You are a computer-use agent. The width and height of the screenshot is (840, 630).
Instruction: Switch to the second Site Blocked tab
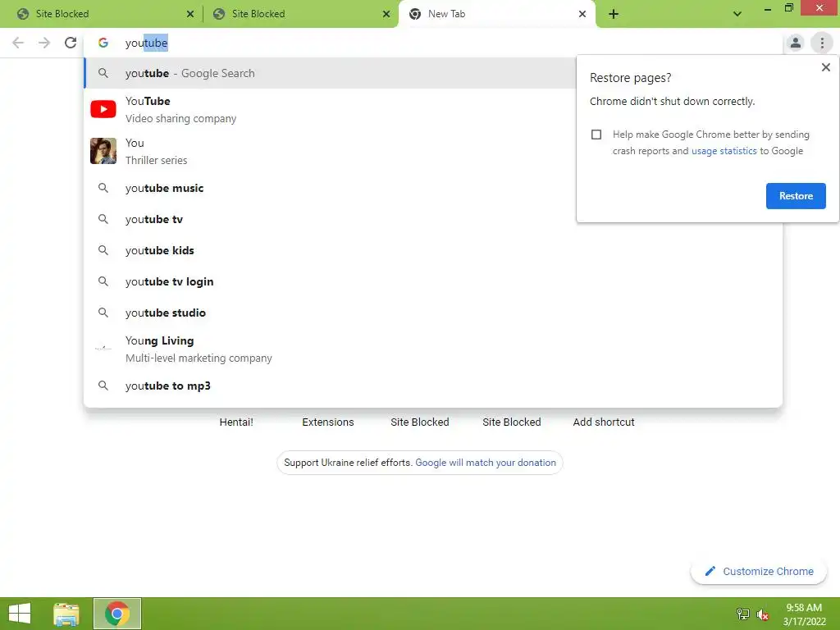tap(300, 14)
